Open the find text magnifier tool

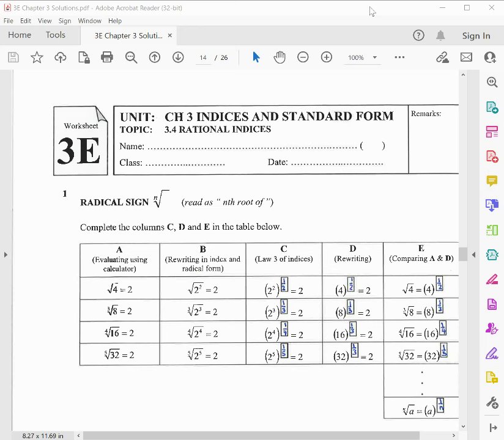131,57
